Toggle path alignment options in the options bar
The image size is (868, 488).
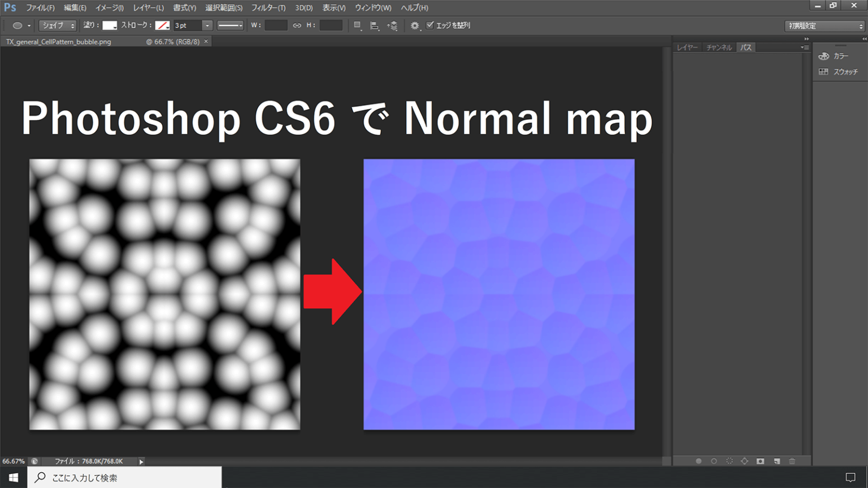click(x=374, y=25)
